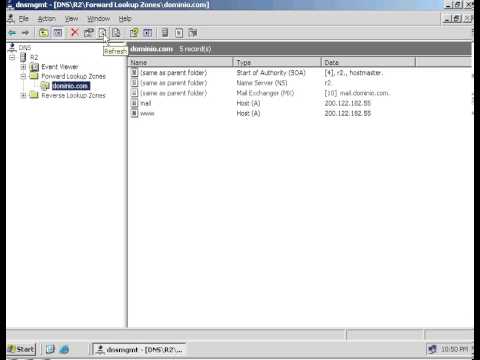Click the red X Delete icon
480x360 pixels.
pos(75,33)
